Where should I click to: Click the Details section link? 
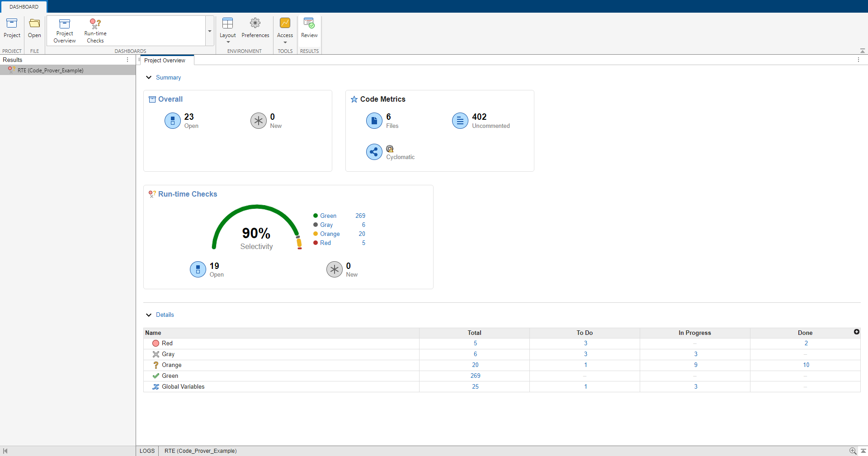point(165,315)
